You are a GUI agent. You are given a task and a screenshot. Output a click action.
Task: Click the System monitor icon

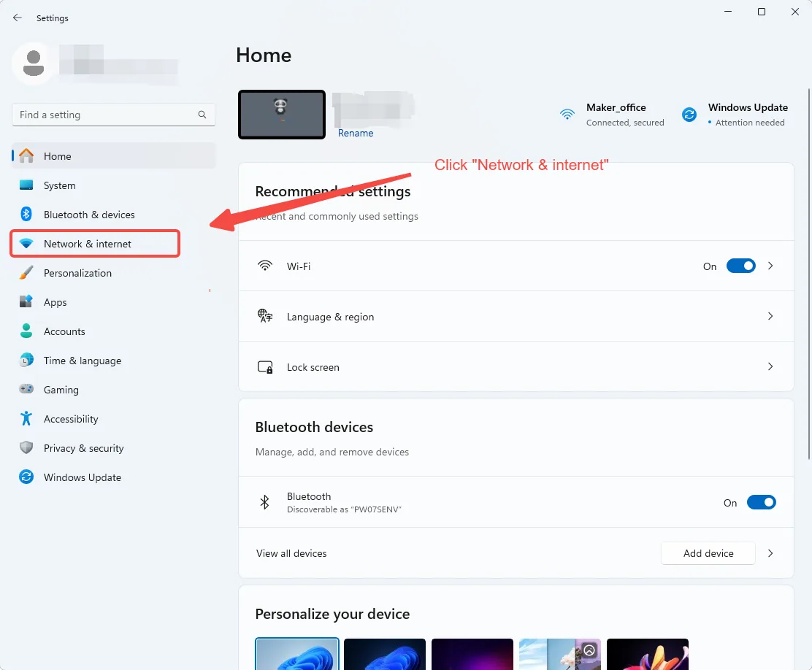[26, 185]
